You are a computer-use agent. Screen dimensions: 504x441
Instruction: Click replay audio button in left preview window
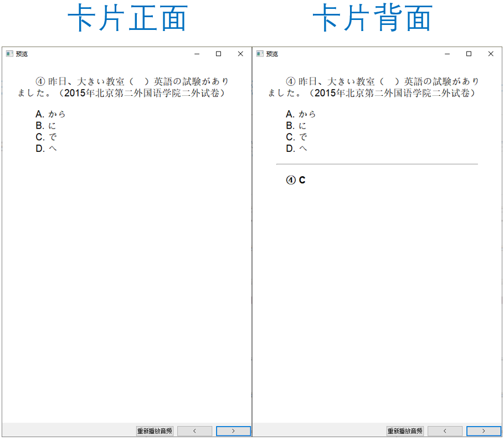tap(155, 430)
